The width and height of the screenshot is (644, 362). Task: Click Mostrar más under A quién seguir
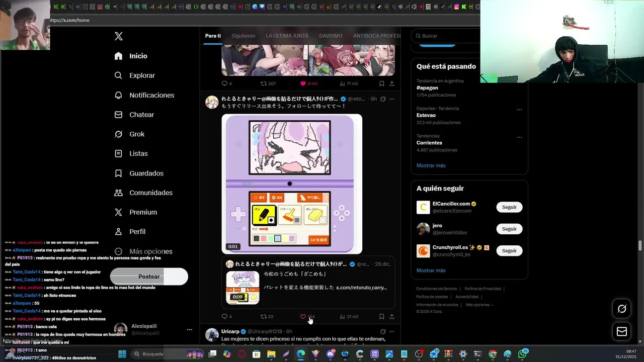(431, 270)
